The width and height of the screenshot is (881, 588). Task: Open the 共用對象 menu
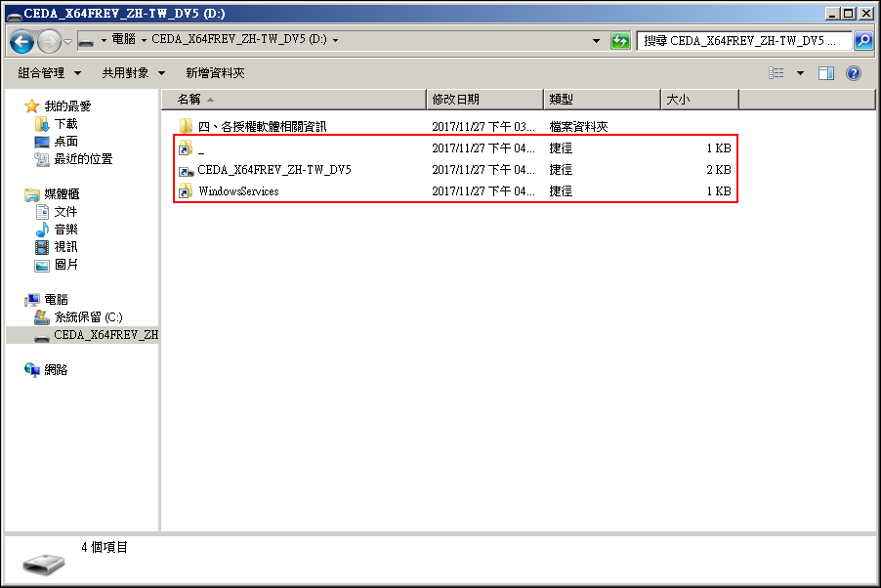click(134, 73)
